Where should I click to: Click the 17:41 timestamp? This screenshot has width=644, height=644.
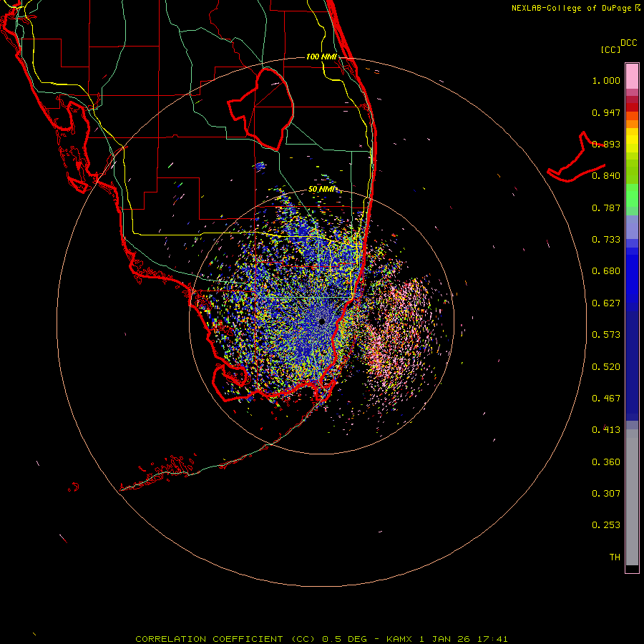click(492, 639)
